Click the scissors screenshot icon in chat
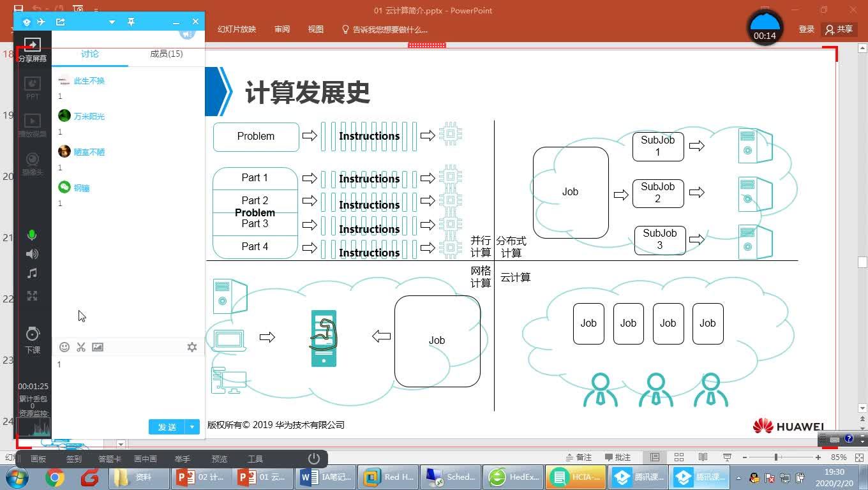The height and width of the screenshot is (490, 868). tap(81, 347)
